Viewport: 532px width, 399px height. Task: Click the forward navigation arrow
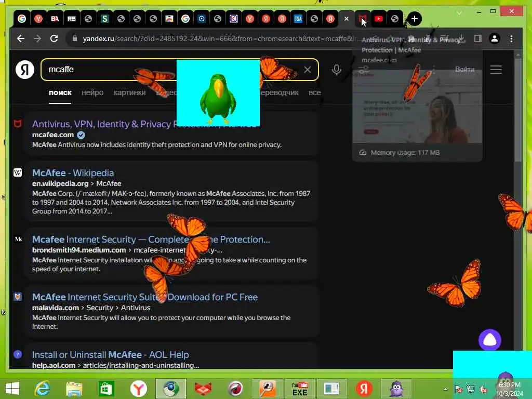tap(37, 38)
